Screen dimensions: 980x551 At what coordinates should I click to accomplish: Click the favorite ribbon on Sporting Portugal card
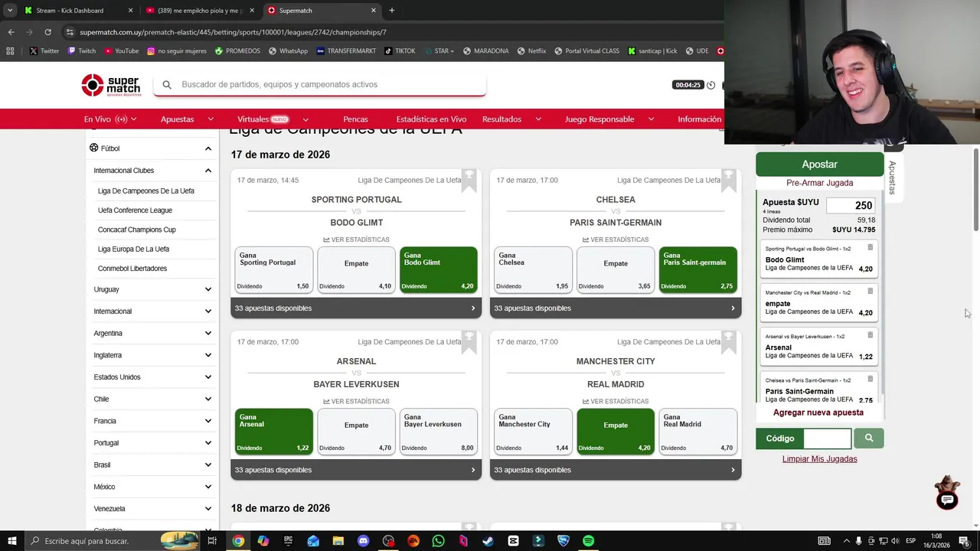tap(469, 181)
